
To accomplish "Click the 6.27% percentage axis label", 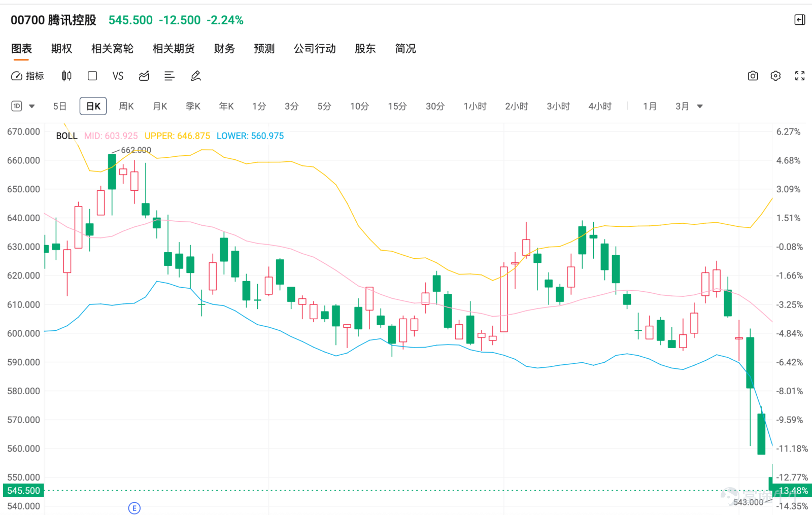I will click(x=789, y=132).
